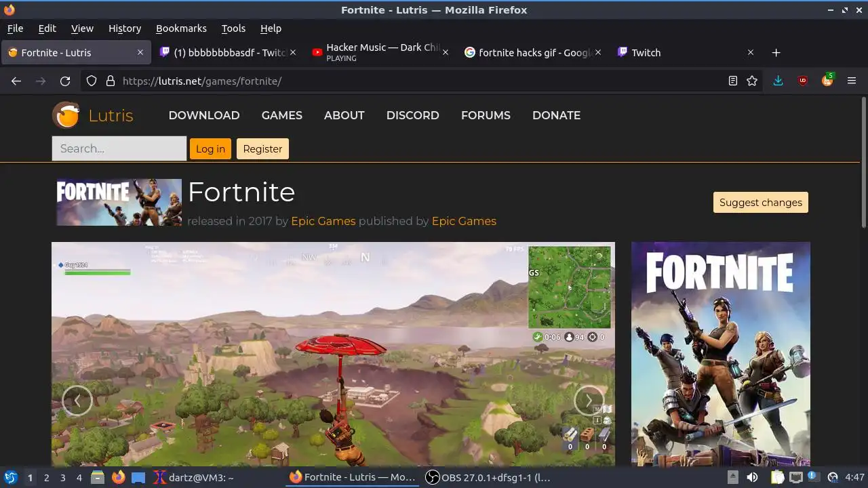The width and height of the screenshot is (868, 488).
Task: Click the clipboard tray icon
Action: click(x=778, y=477)
